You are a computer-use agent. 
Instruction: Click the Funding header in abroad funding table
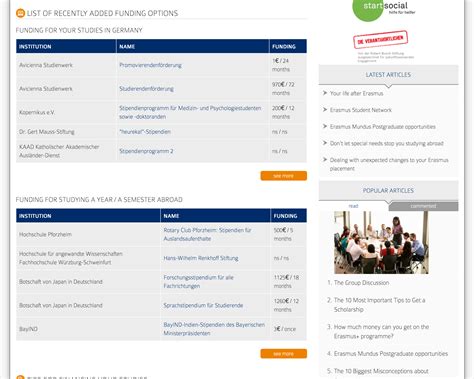point(289,216)
